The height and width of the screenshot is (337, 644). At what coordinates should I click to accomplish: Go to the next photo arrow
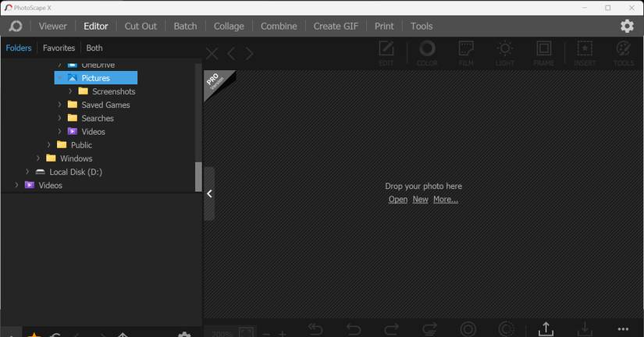click(x=249, y=53)
